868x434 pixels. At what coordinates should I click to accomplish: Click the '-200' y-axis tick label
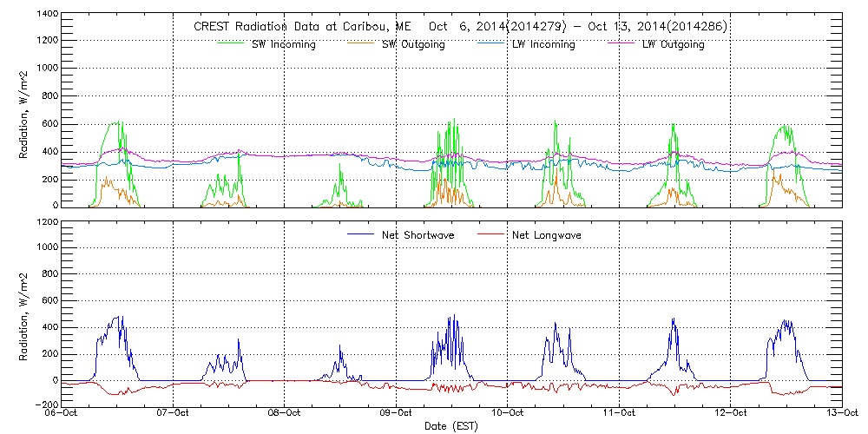(x=47, y=404)
